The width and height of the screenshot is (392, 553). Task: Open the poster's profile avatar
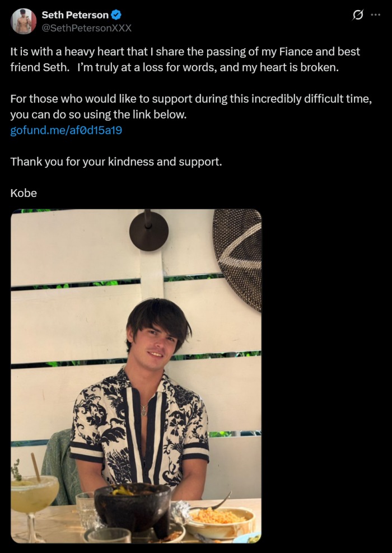[x=24, y=21]
